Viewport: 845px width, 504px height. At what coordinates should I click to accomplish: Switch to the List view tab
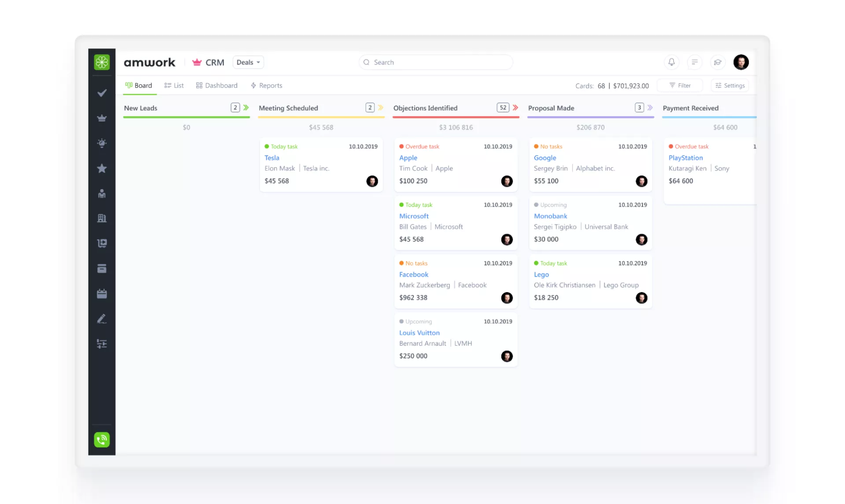[174, 85]
